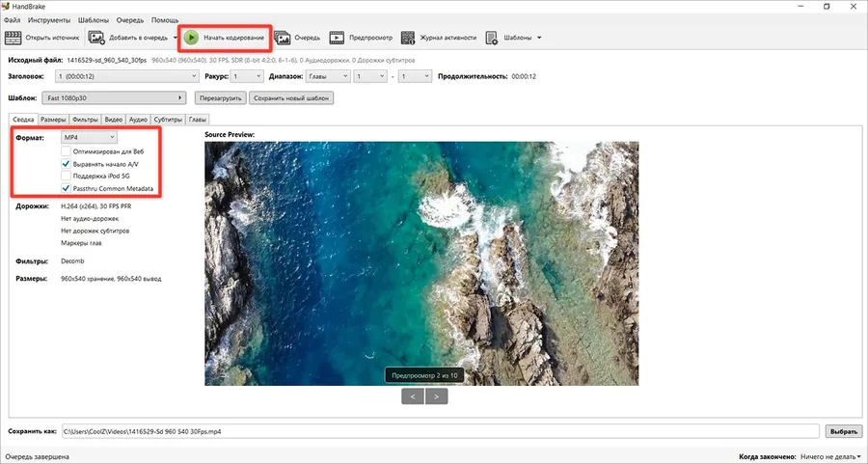This screenshot has width=868, height=464.
Task: Open the Очередь menu
Action: (x=130, y=20)
